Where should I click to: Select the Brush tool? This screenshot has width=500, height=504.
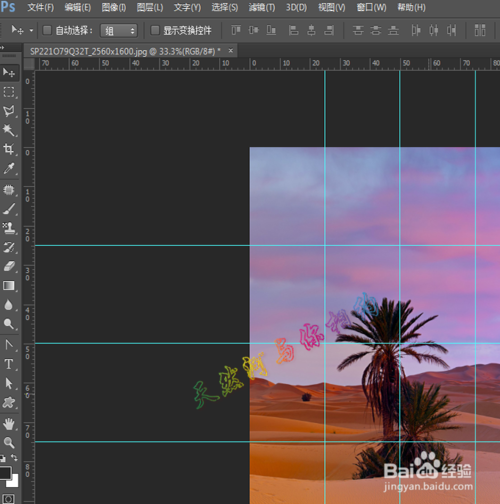9,209
